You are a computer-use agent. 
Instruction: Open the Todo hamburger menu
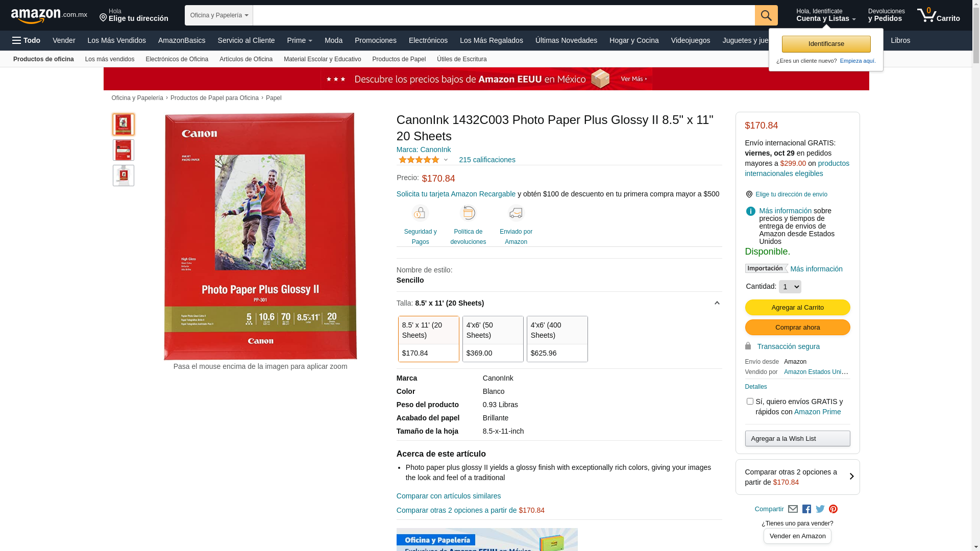pyautogui.click(x=26, y=40)
